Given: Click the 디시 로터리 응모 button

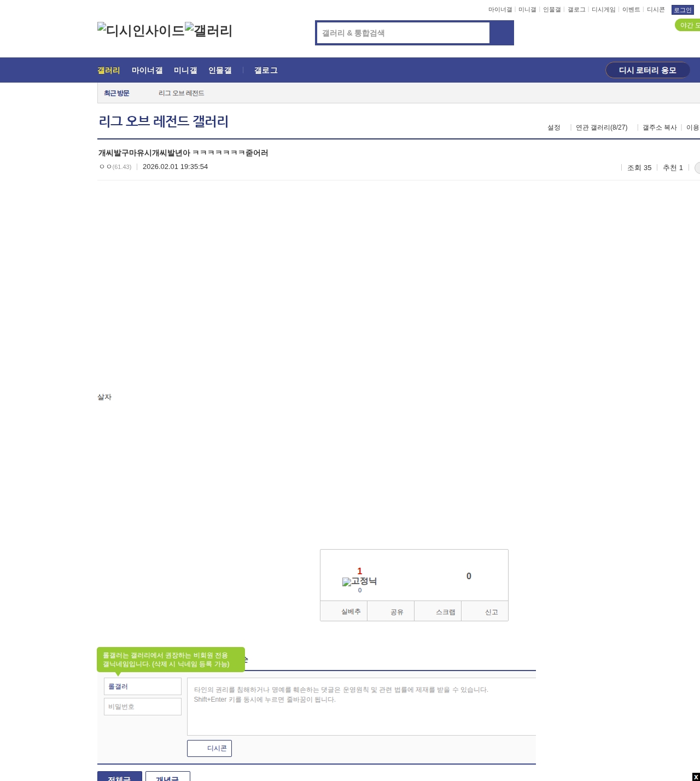Looking at the screenshot, I should [647, 70].
